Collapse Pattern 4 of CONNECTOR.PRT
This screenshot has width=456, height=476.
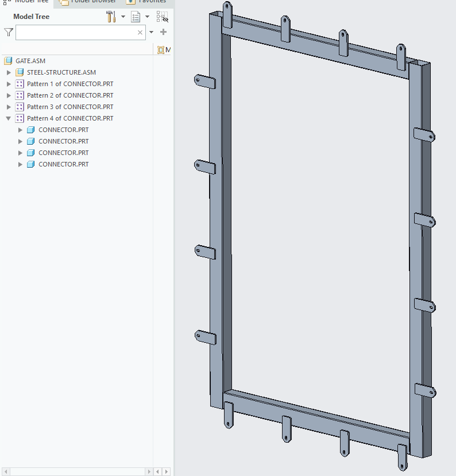tap(9, 118)
